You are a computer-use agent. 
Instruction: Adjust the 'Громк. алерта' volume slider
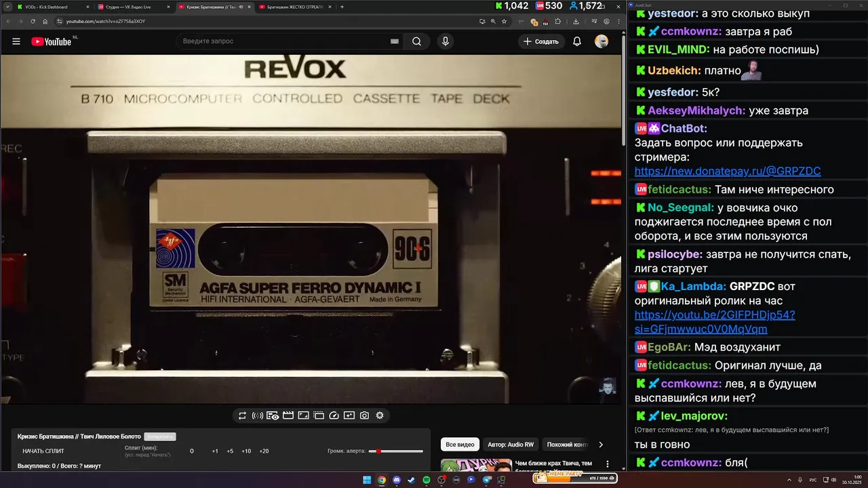(x=395, y=451)
